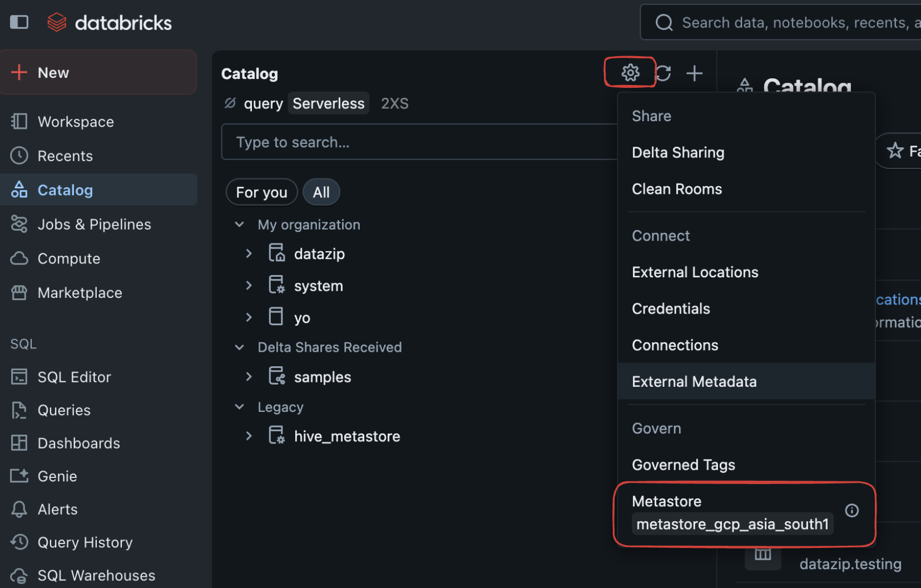Toggle the catalog filter to For you
This screenshot has height=588, width=921.
(x=261, y=192)
